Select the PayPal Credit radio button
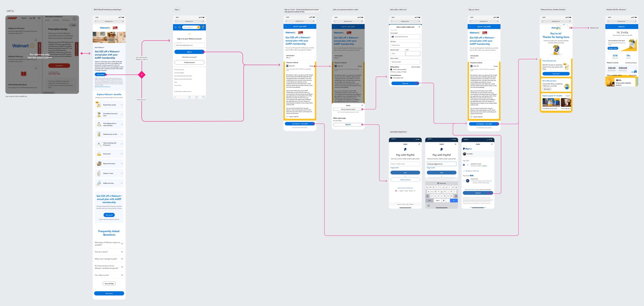Screen dimensions: 644x306 [x=464, y=181]
